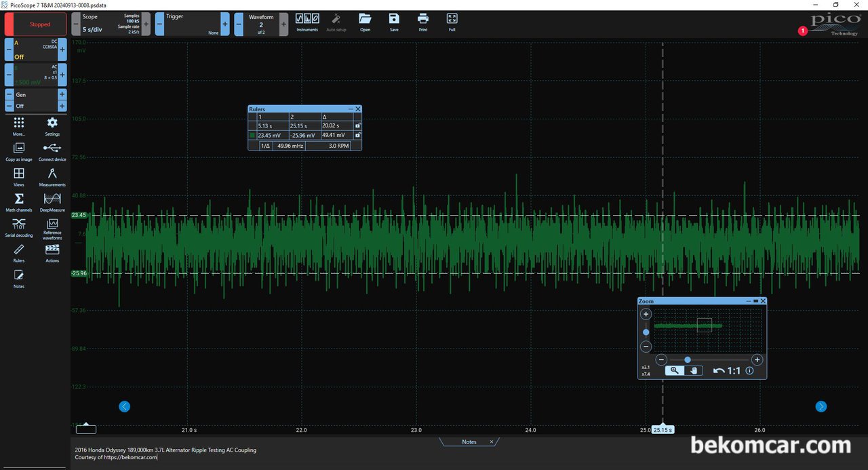Open Reference waveforms tool
The image size is (868, 470).
click(52, 229)
